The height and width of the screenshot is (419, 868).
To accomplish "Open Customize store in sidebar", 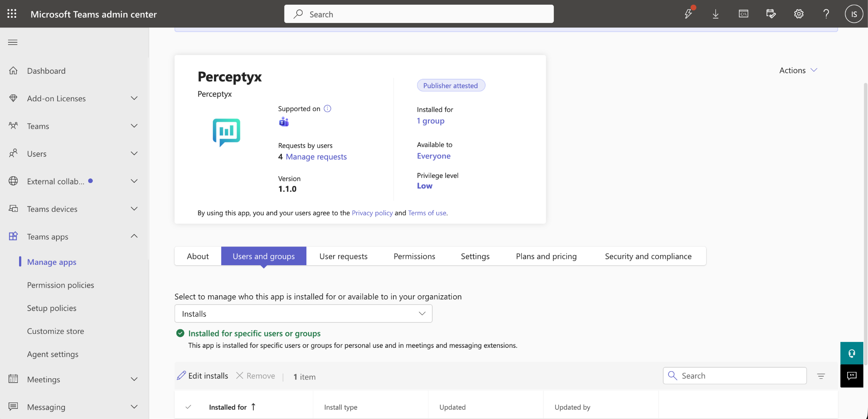I will [x=56, y=331].
